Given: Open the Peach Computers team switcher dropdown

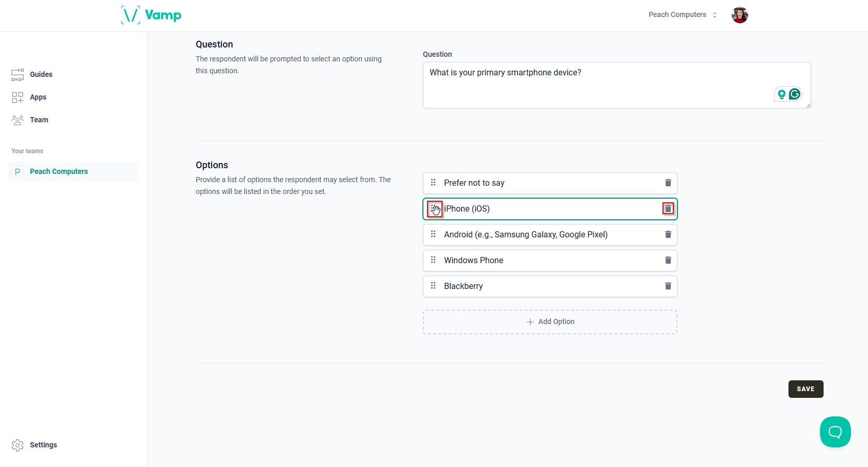Looking at the screenshot, I should click(x=682, y=15).
